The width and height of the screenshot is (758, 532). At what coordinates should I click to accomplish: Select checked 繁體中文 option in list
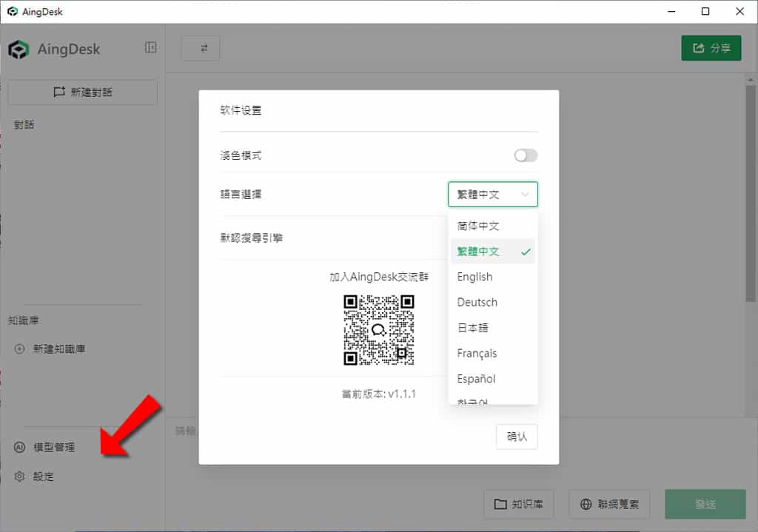[492, 252]
